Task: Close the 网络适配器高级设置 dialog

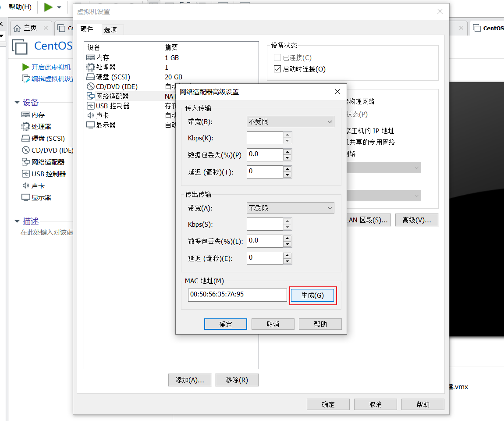Action: [337, 92]
